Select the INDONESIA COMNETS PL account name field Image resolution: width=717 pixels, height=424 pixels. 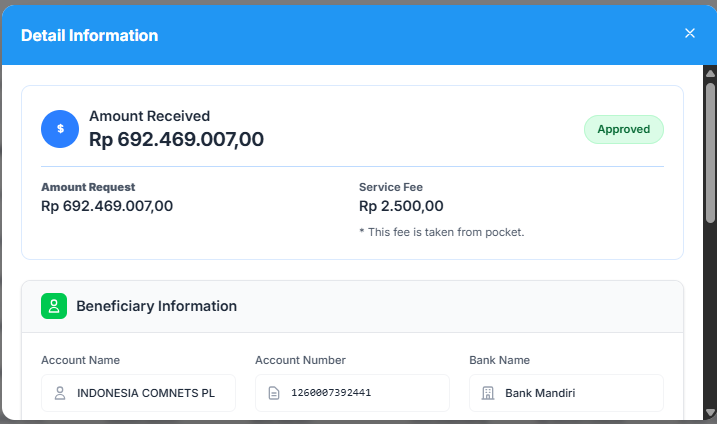146,393
